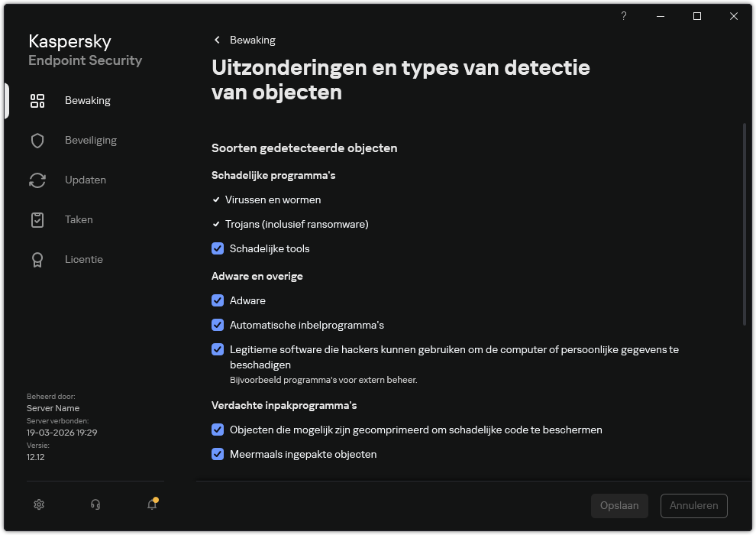The height and width of the screenshot is (535, 756).
Task: Uncheck the Adware detection option
Action: tap(218, 300)
